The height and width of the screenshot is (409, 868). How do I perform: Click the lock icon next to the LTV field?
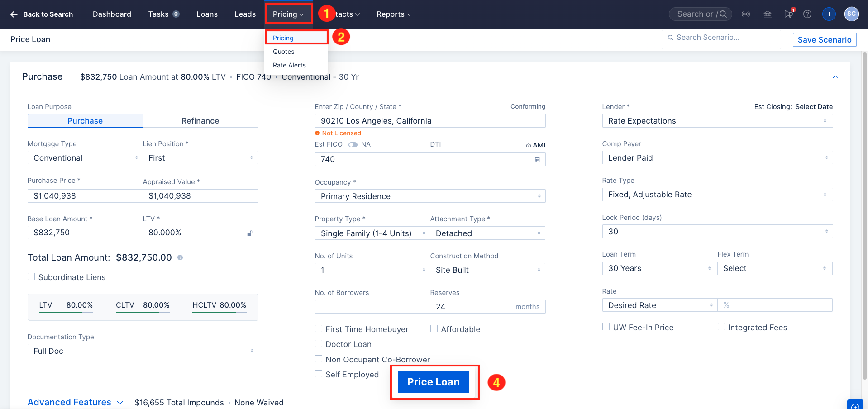[250, 233]
